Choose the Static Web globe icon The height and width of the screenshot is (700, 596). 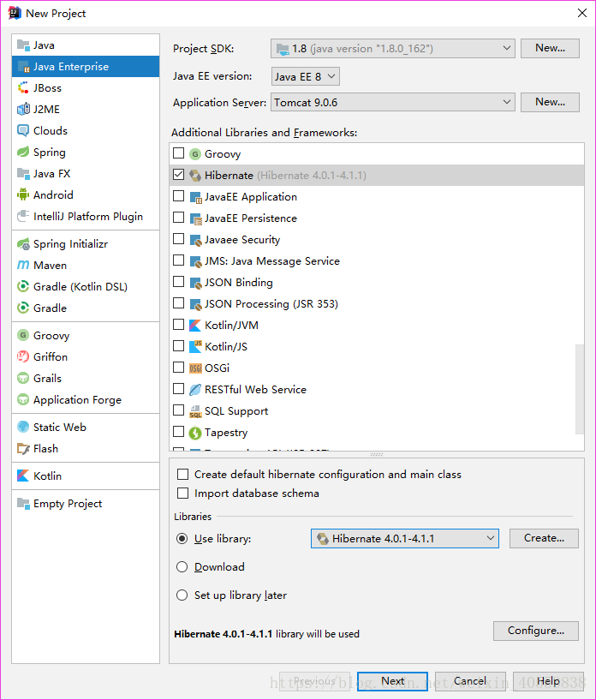click(x=23, y=428)
